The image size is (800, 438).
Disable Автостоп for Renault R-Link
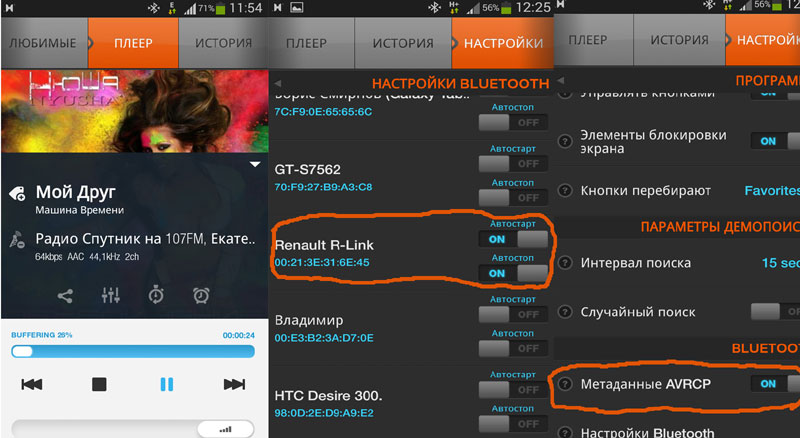point(513,273)
